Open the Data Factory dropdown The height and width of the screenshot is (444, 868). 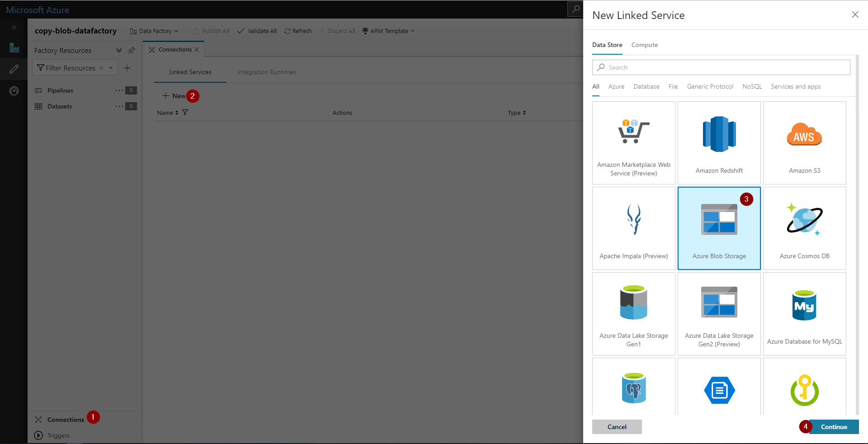tap(154, 31)
